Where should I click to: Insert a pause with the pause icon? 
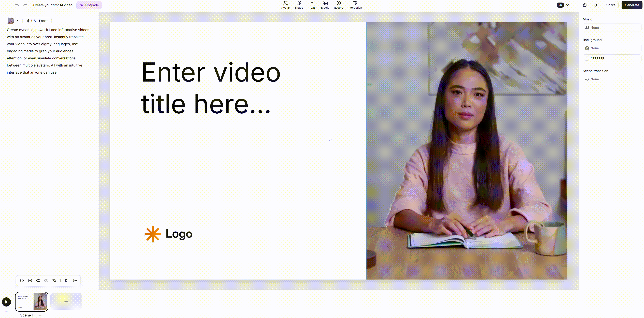(x=30, y=281)
